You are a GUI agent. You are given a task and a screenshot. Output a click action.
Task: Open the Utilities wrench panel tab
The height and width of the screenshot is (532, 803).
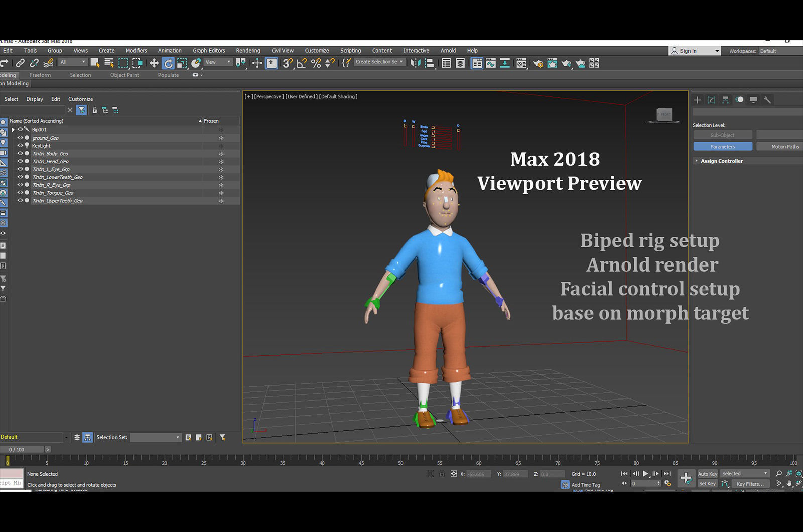tap(767, 100)
